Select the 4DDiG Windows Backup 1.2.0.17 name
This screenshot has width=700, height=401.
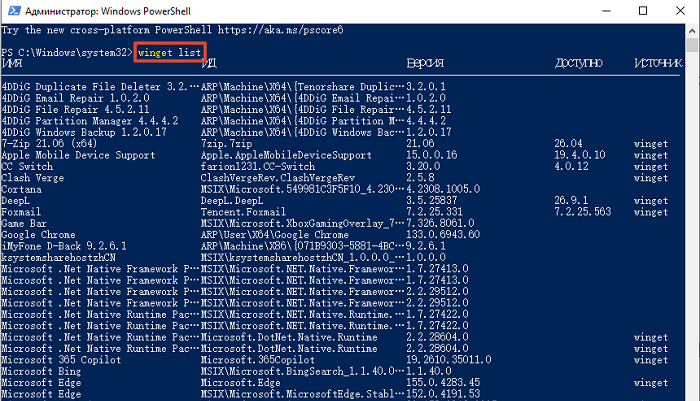tap(84, 132)
